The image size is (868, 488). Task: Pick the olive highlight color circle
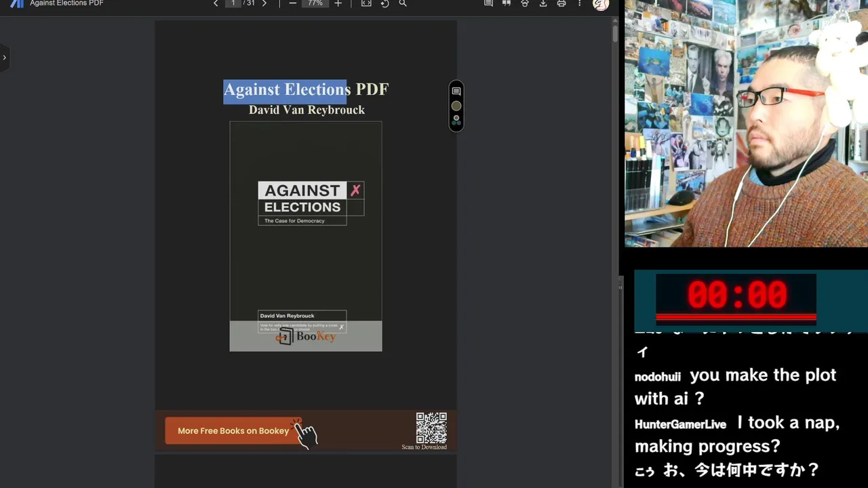click(x=456, y=106)
